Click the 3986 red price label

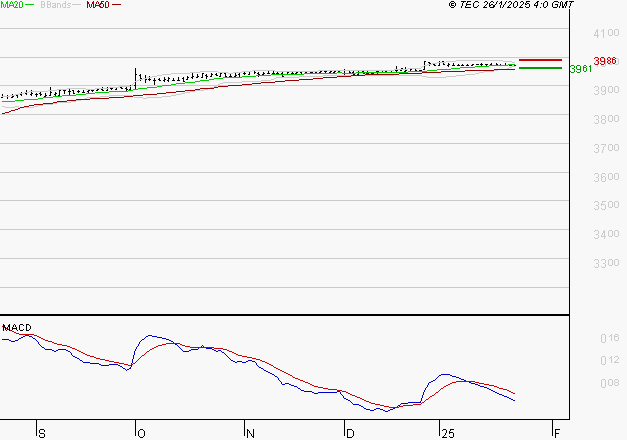click(605, 61)
